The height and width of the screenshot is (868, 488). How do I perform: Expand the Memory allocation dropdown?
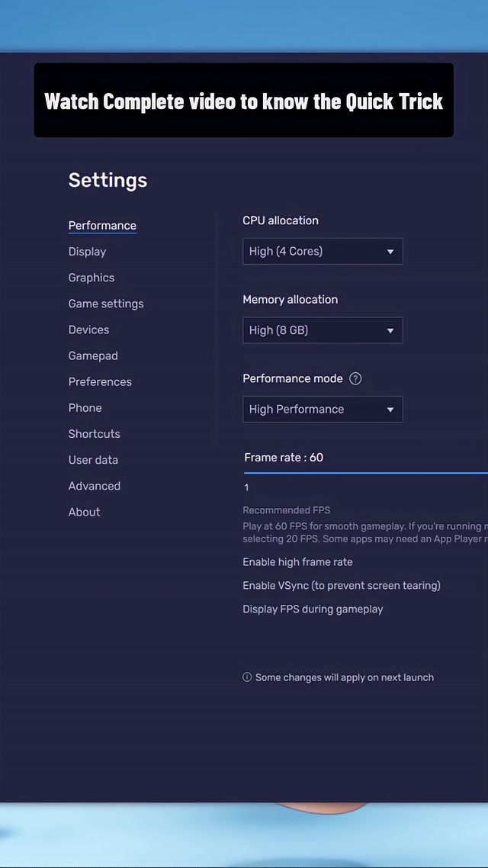(x=323, y=330)
